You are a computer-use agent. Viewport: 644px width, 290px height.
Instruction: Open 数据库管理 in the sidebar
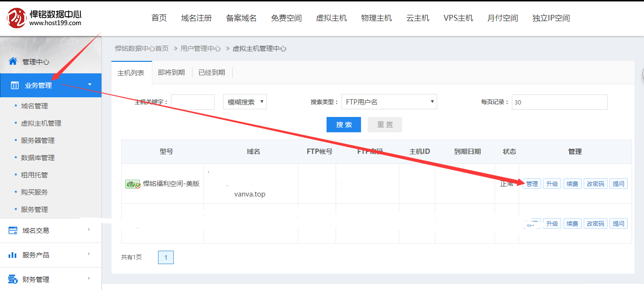(x=38, y=158)
